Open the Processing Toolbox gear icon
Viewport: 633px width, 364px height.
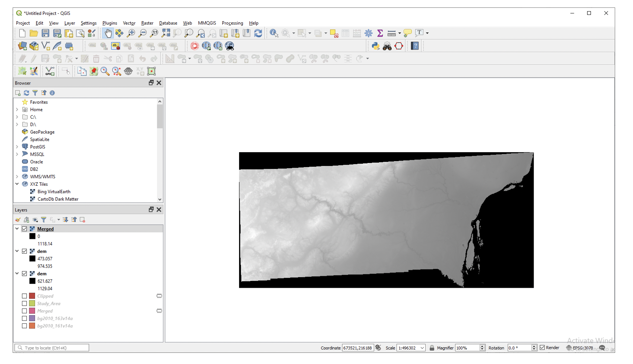tap(369, 33)
